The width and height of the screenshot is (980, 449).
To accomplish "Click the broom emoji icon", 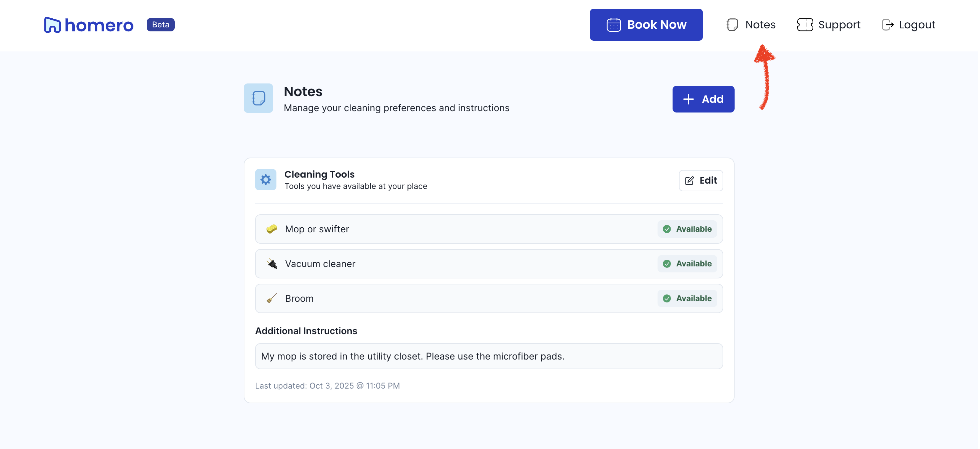I will pyautogui.click(x=272, y=298).
